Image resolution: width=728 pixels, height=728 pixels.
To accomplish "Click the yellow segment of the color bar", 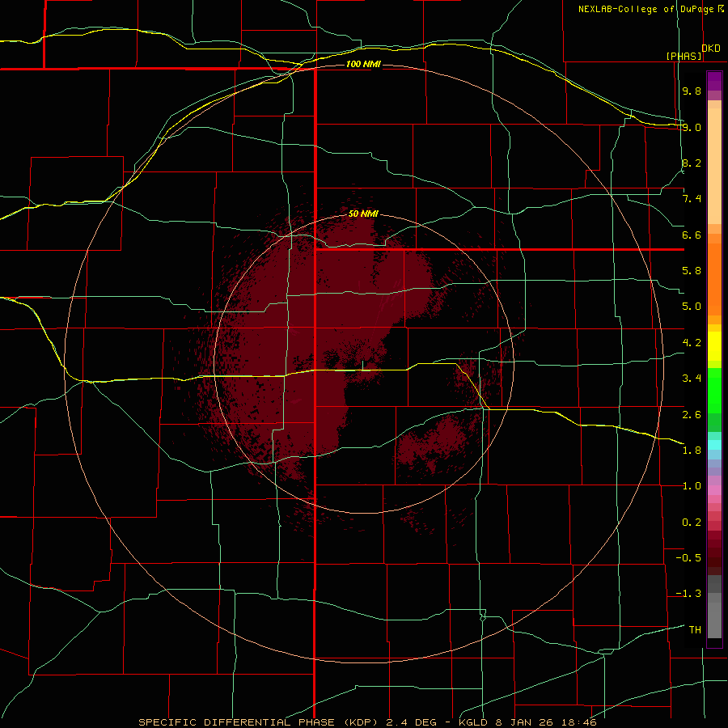I will [714, 346].
